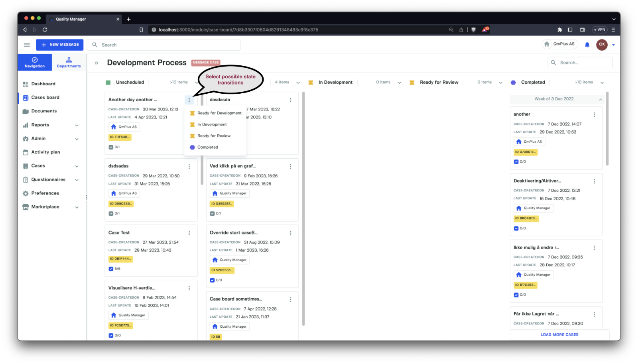Click the CK user avatar
This screenshot has height=364, width=638.
click(602, 45)
